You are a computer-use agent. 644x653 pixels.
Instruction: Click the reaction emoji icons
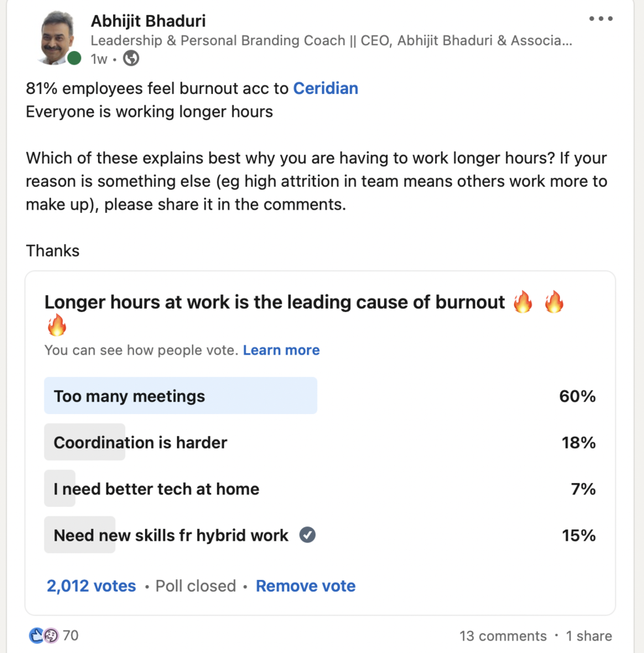click(x=44, y=635)
